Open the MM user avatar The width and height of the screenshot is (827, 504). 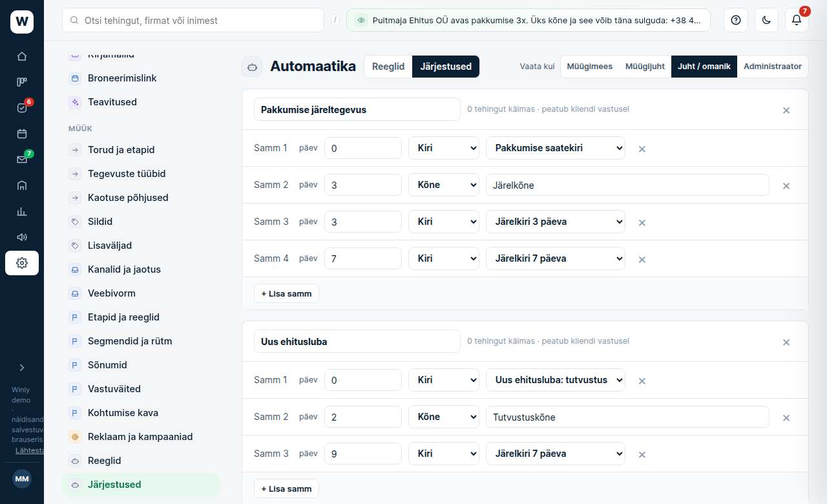pos(22,479)
